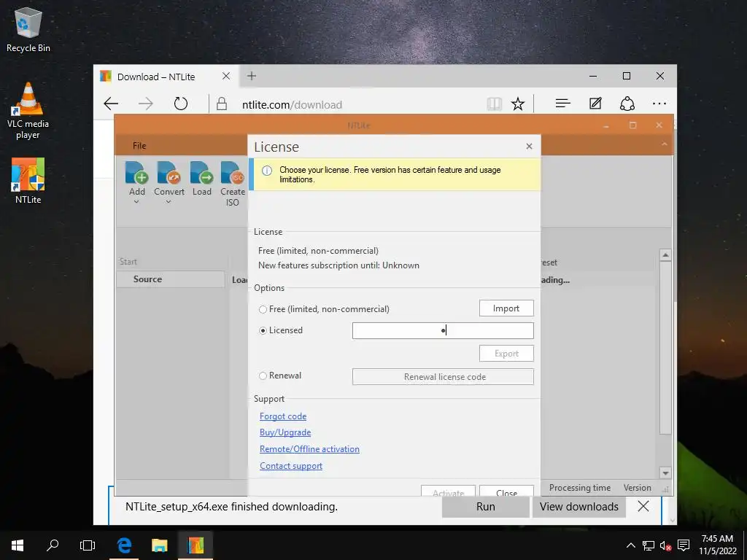Click the taskbar search magnifier
Viewport: 747px width, 560px height.
(53, 545)
